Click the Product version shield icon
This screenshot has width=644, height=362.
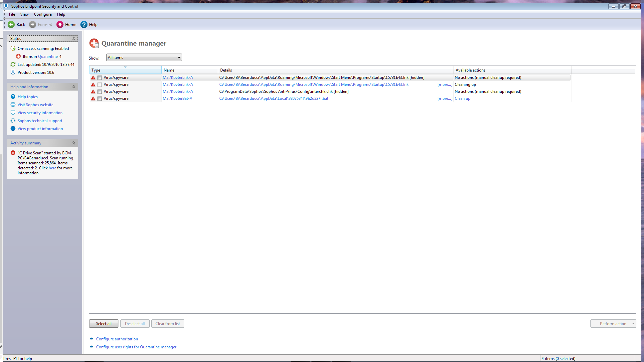(13, 73)
